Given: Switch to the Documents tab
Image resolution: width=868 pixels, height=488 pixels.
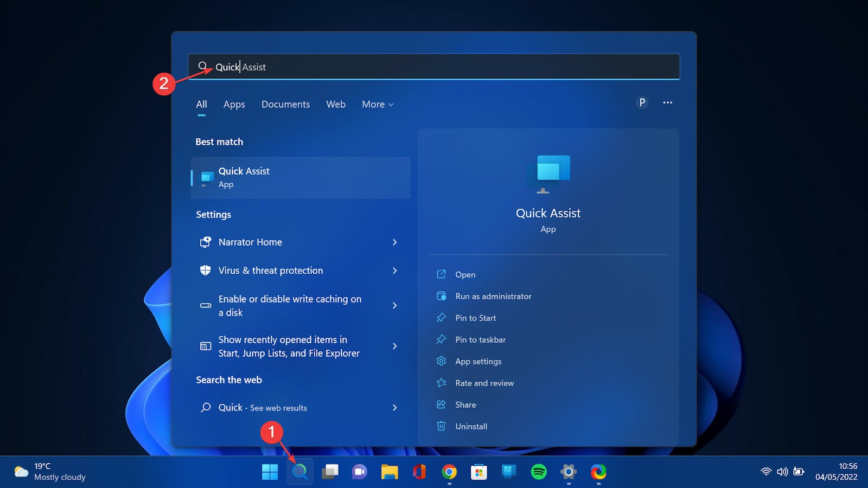Looking at the screenshot, I should coord(285,104).
